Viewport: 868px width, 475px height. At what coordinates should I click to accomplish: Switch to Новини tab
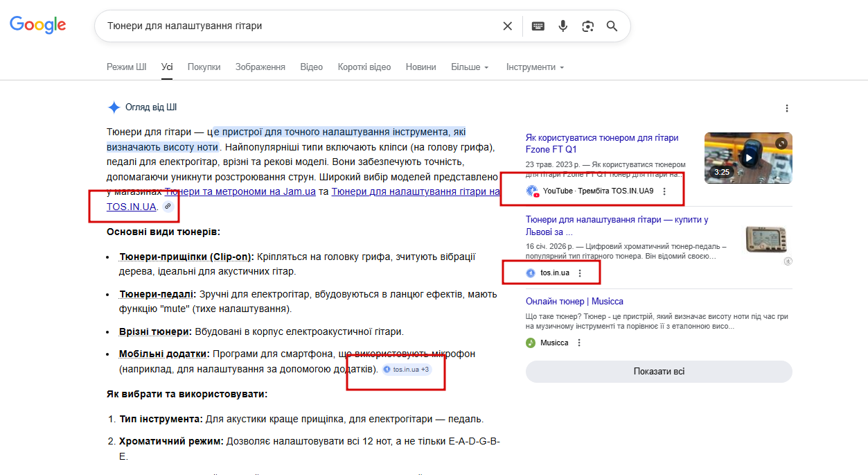coord(421,67)
